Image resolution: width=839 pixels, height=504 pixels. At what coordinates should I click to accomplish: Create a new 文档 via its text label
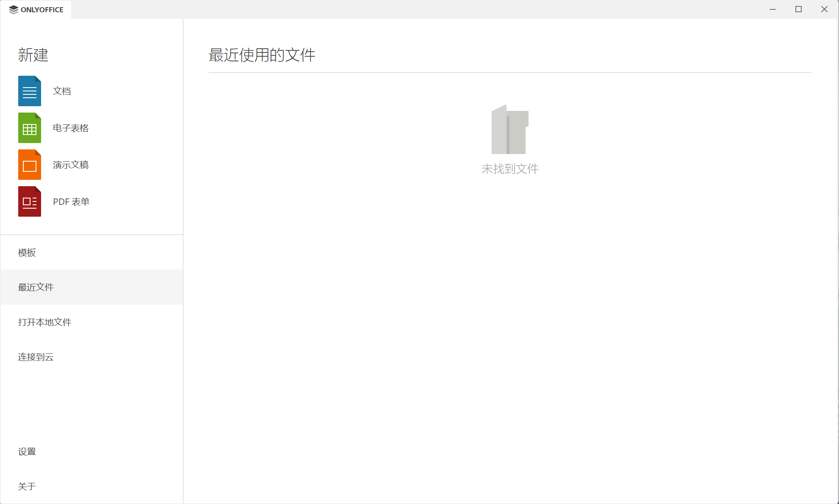[x=62, y=91]
